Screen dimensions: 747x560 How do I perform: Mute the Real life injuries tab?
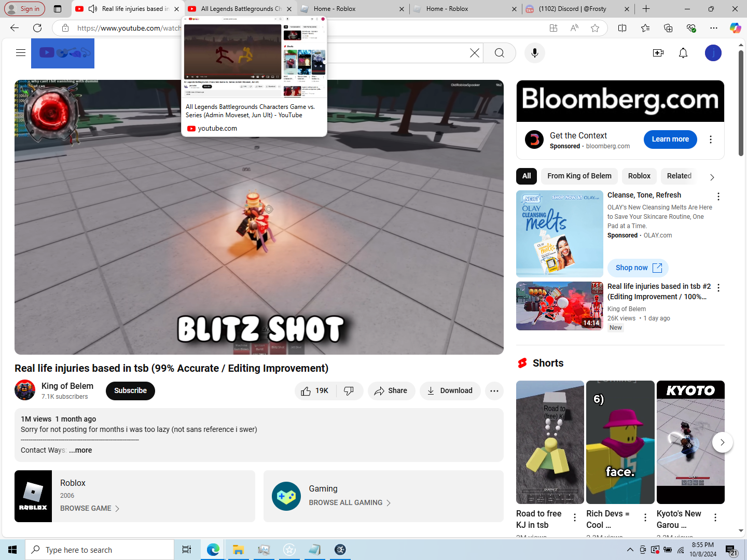(93, 9)
